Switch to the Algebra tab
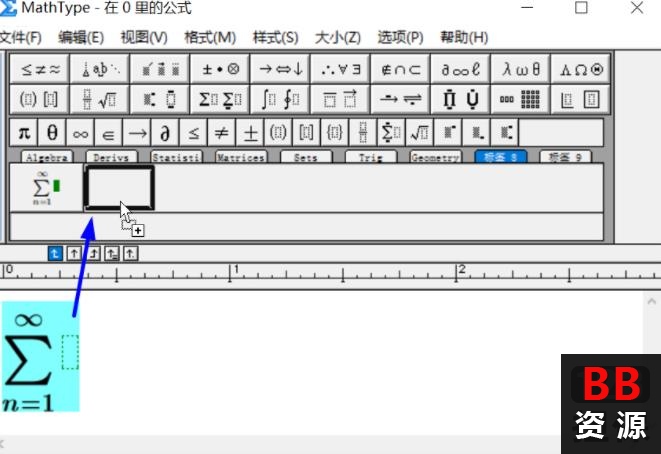Image resolution: width=661 pixels, height=454 pixels. tap(47, 157)
